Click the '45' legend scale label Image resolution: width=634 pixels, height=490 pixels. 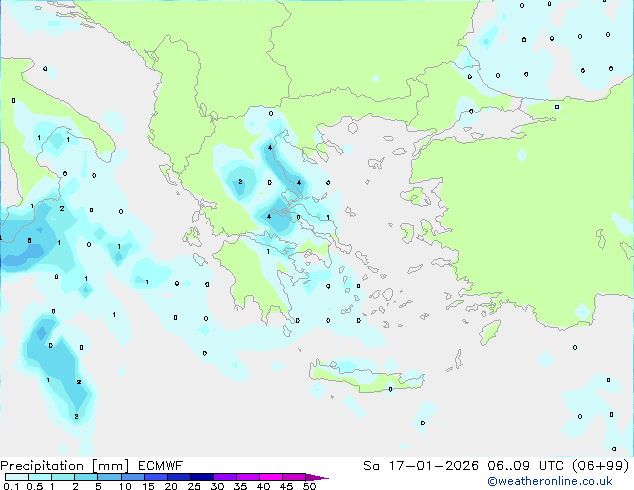tap(286, 486)
